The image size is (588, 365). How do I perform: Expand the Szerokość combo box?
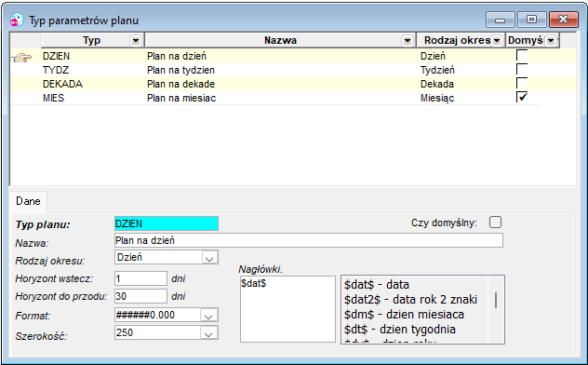pos(208,333)
